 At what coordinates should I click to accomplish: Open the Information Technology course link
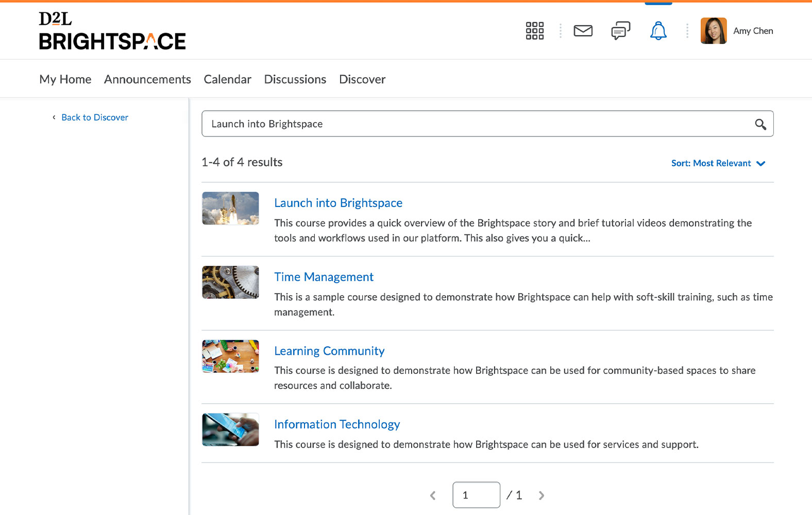pyautogui.click(x=337, y=424)
